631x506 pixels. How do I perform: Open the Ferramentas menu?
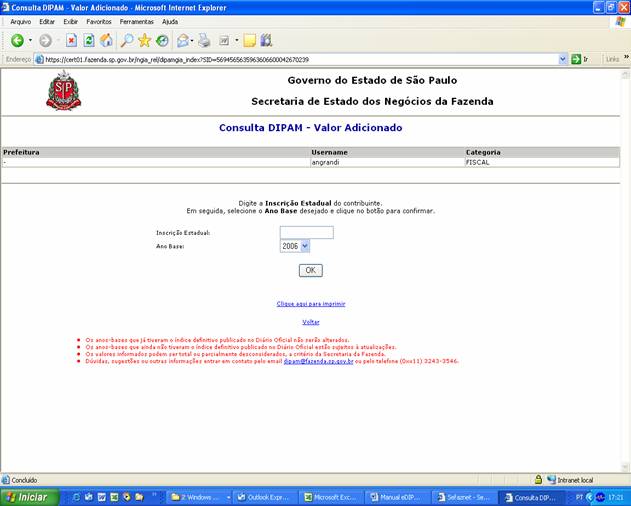[x=136, y=21]
